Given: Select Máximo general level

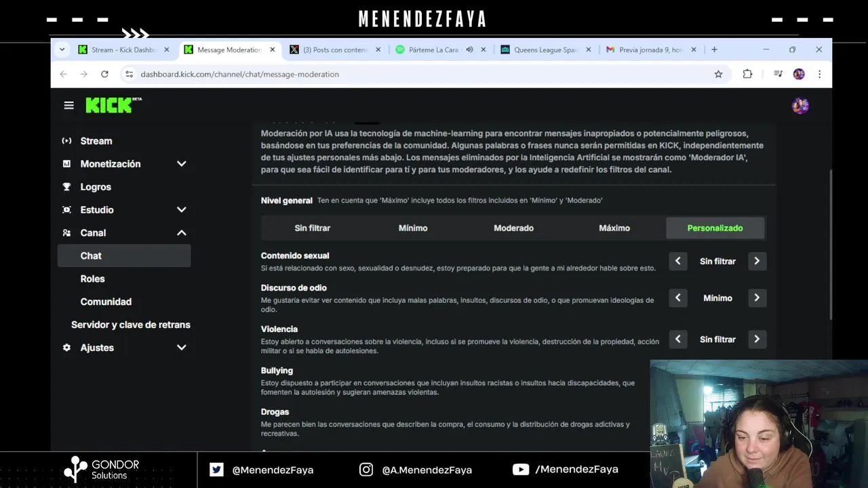Looking at the screenshot, I should 614,228.
